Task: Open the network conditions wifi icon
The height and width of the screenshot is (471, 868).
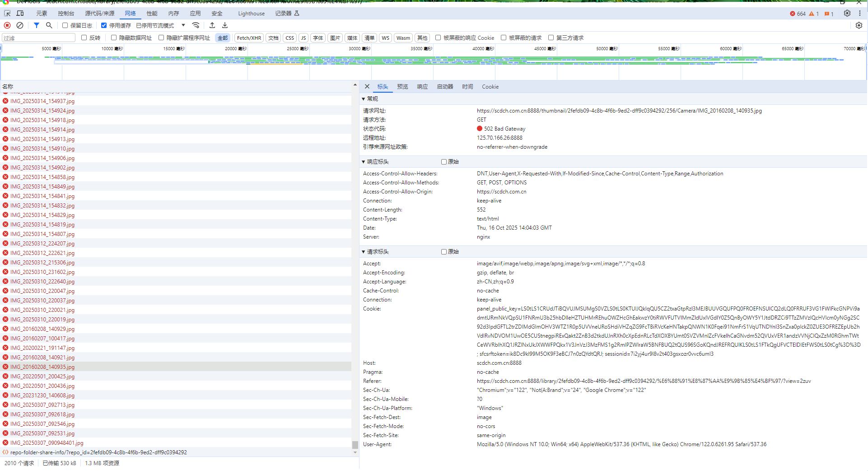Action: point(196,25)
